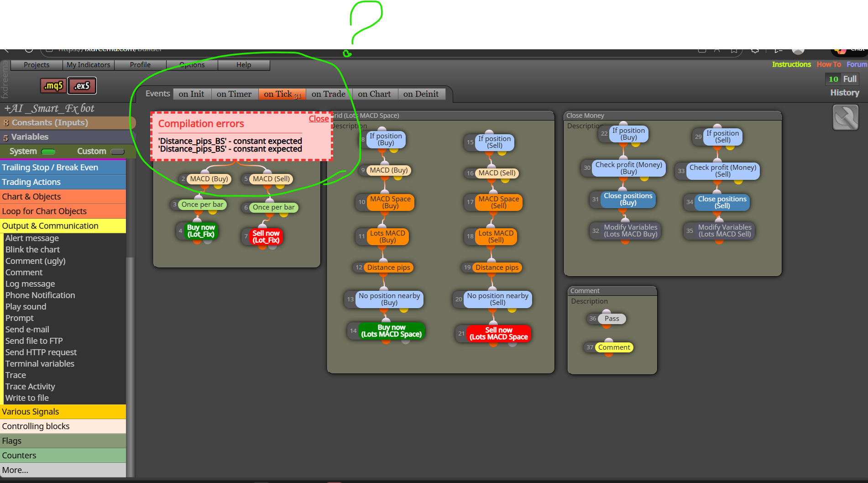Open Help menu

(x=244, y=65)
